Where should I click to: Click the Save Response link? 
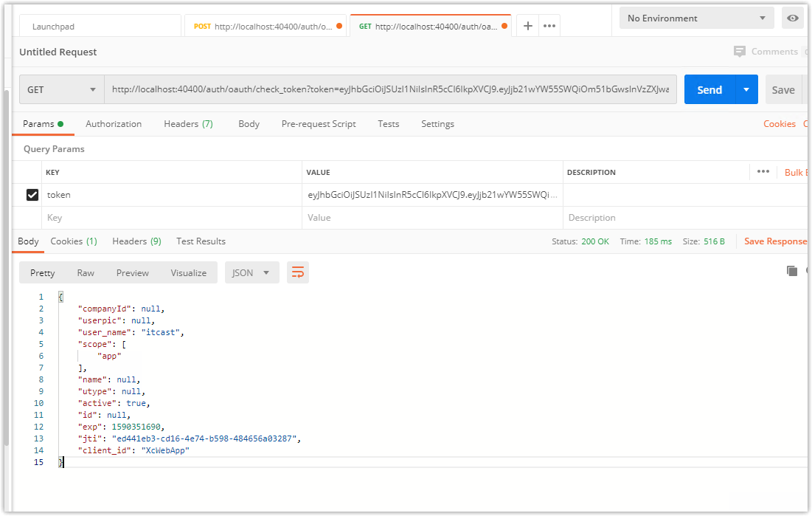(775, 241)
